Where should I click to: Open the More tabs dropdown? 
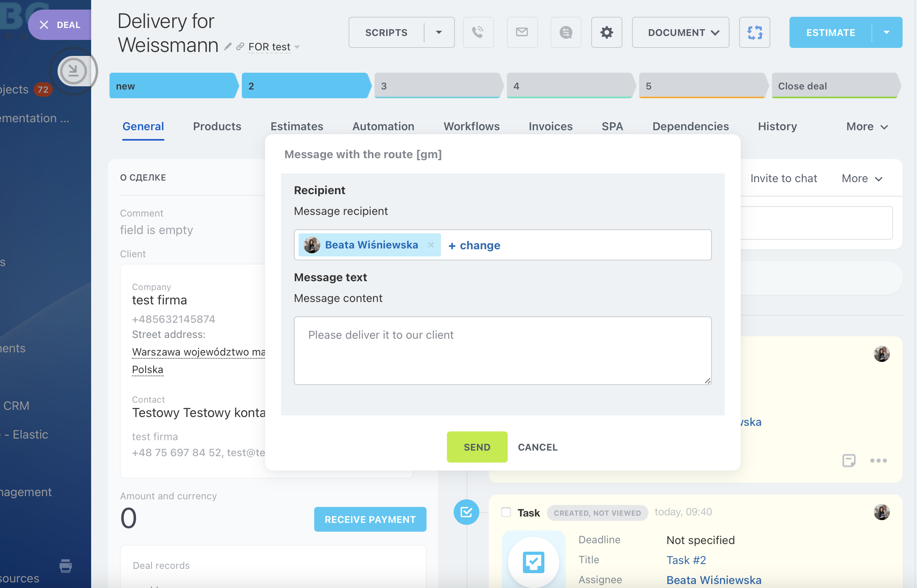tap(867, 127)
